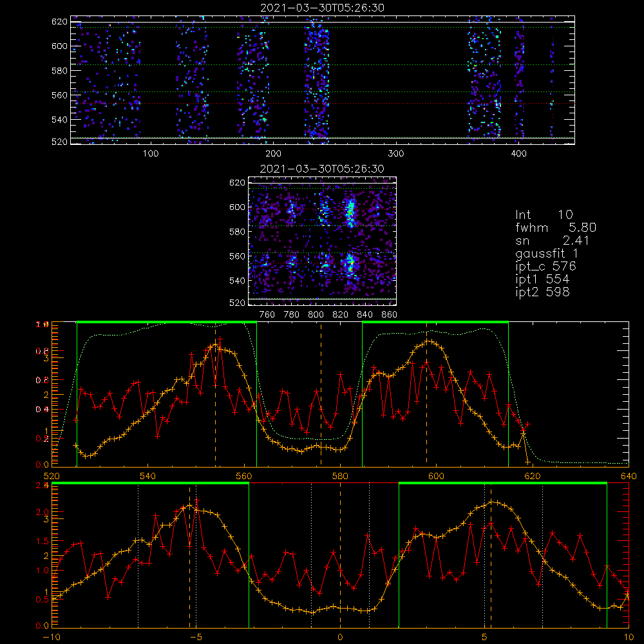The image size is (644, 644).
Task: Click the left green bar atop profile plot
Action: point(167,322)
